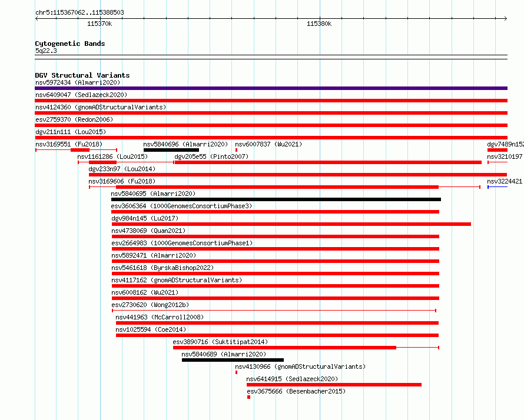Open esv2759370 (Redon2006) variant label
The image size is (524, 420).
(x=74, y=119)
